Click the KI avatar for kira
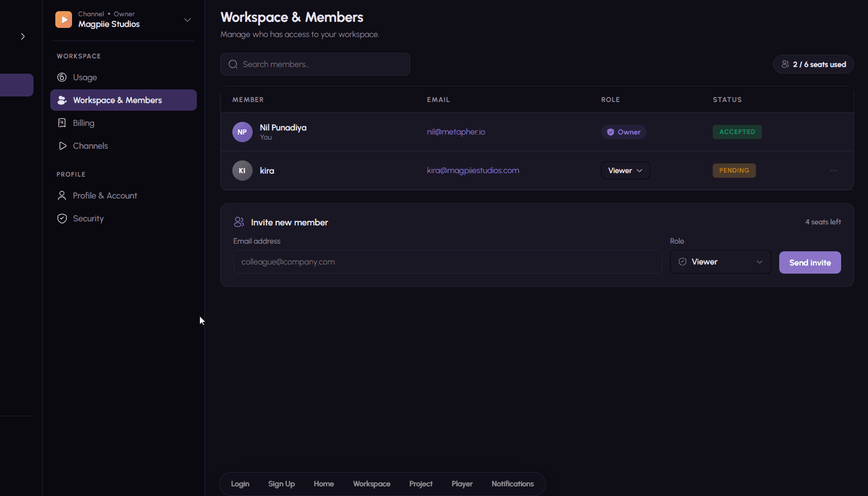The width and height of the screenshot is (868, 496). tap(242, 171)
